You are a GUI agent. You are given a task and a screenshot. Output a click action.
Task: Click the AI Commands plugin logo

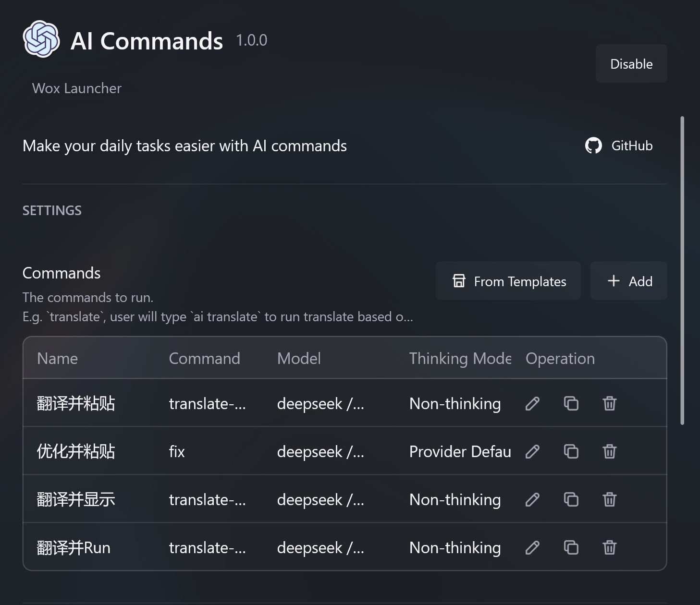pyautogui.click(x=41, y=39)
